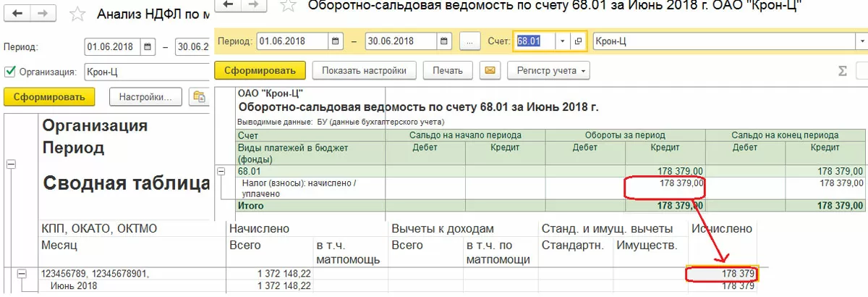Click ОСВ period end date 30.06.2018 field
The image size is (868, 297).
(x=401, y=41)
